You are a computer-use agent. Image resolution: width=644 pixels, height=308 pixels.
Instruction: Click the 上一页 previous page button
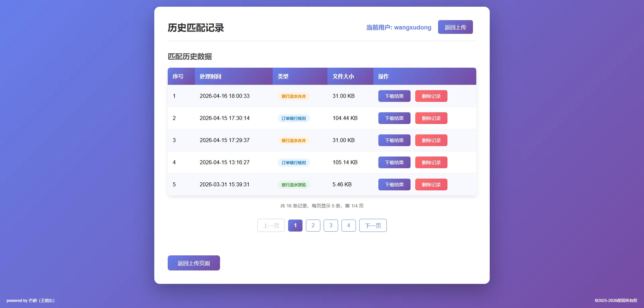[271, 226]
